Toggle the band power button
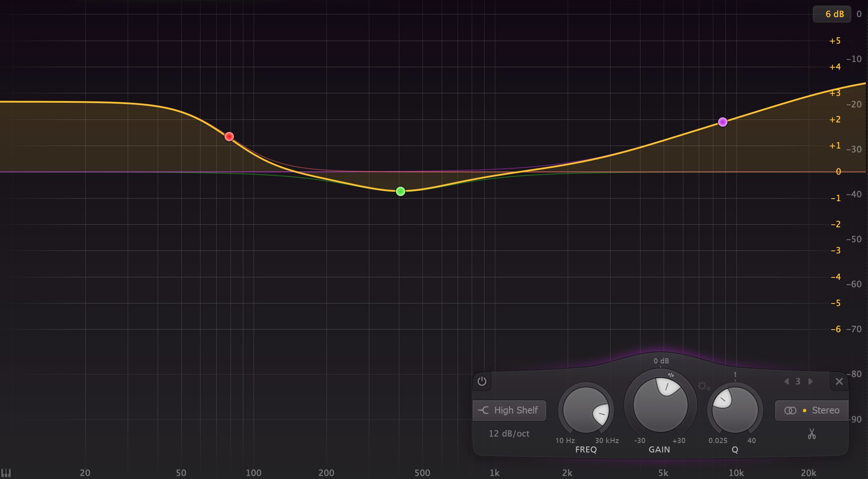 (x=482, y=381)
